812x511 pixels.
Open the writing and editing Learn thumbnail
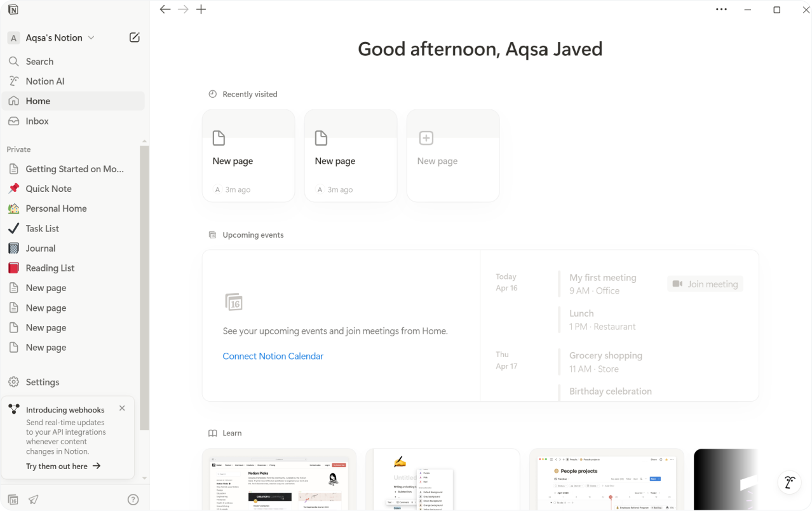443,480
